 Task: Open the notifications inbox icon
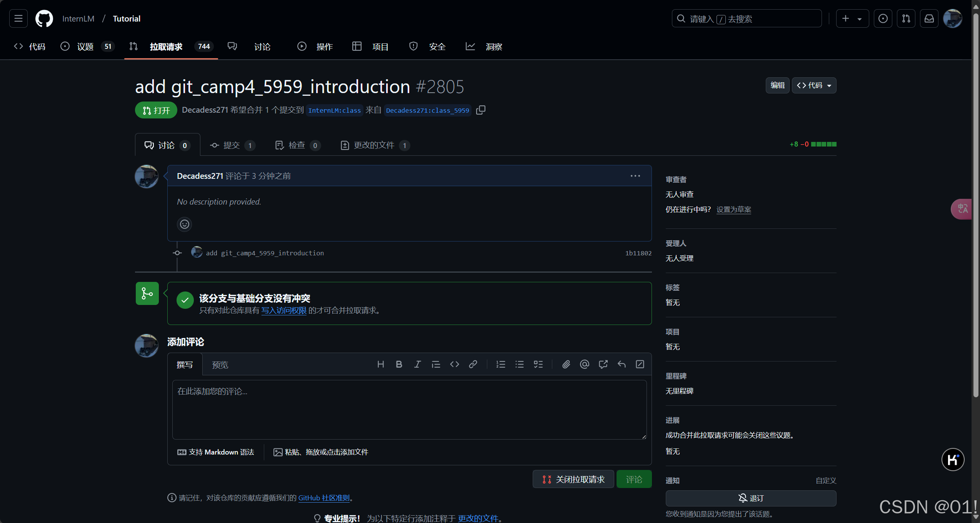929,18
